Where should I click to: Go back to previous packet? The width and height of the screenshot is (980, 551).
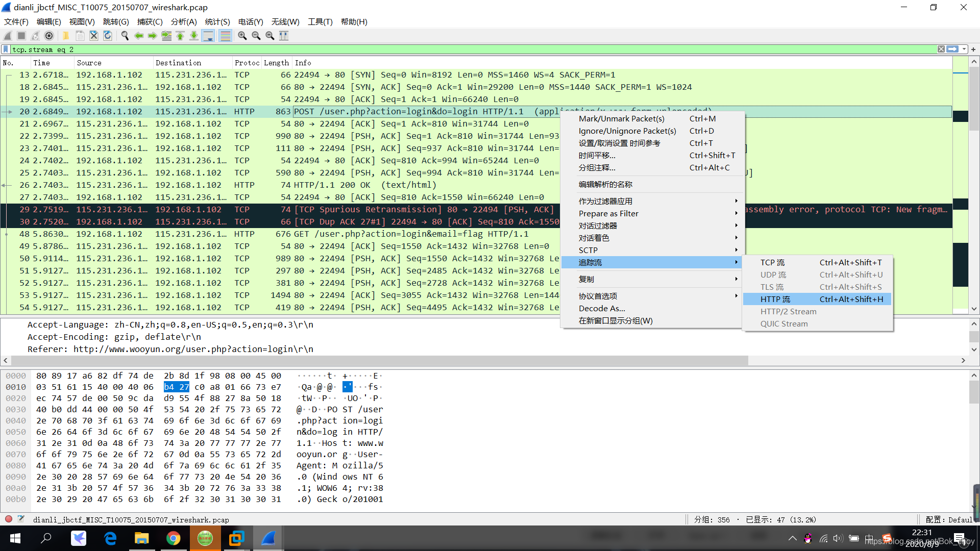pyautogui.click(x=138, y=36)
